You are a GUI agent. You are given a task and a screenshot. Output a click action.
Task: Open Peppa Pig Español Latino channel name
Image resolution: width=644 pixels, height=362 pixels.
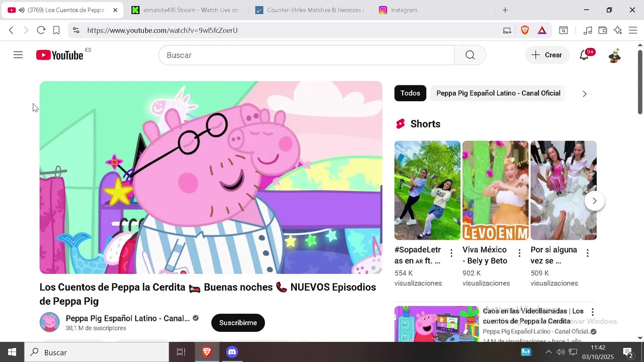128,318
